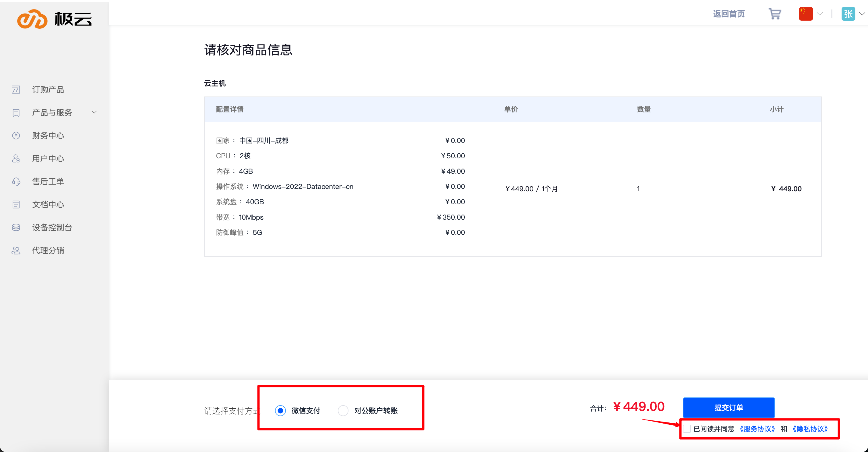Click the 售后工单 headset icon
The width and height of the screenshot is (868, 452).
click(16, 182)
